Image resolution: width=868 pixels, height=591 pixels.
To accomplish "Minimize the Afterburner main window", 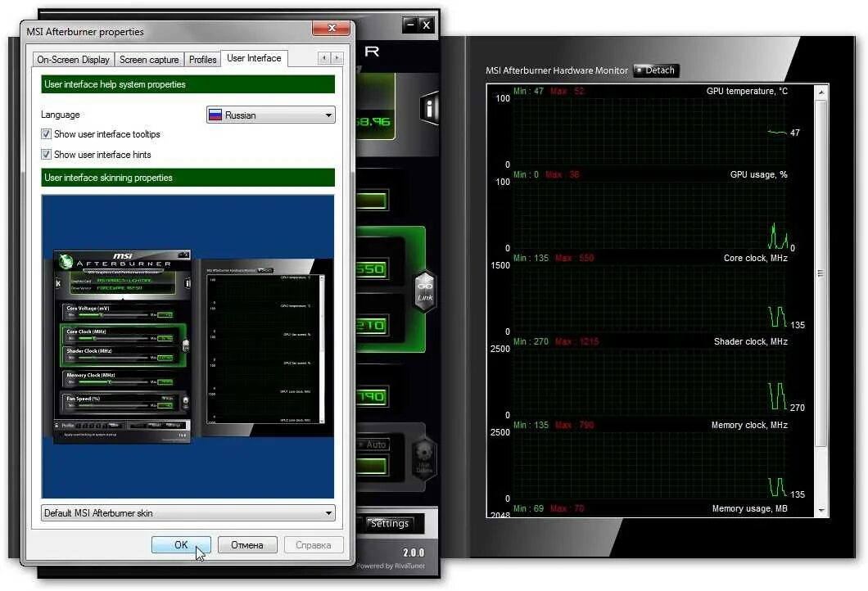I will click(x=410, y=25).
